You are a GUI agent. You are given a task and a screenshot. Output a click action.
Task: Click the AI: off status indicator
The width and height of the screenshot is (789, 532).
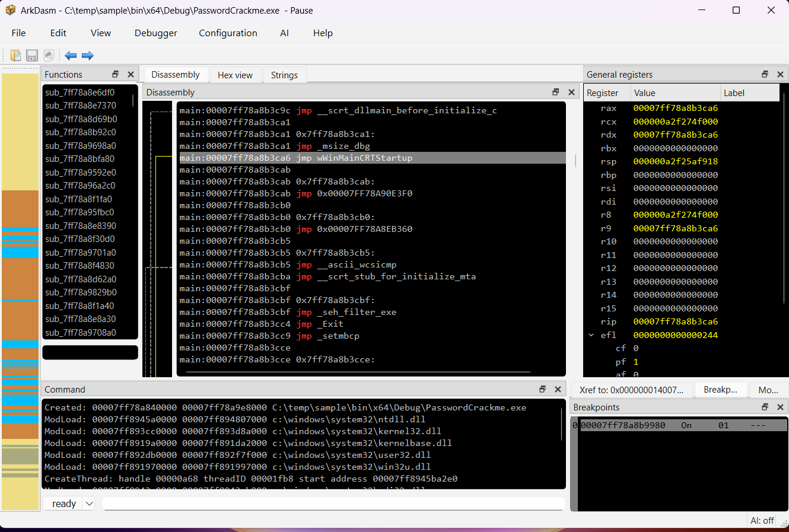pyautogui.click(x=762, y=520)
